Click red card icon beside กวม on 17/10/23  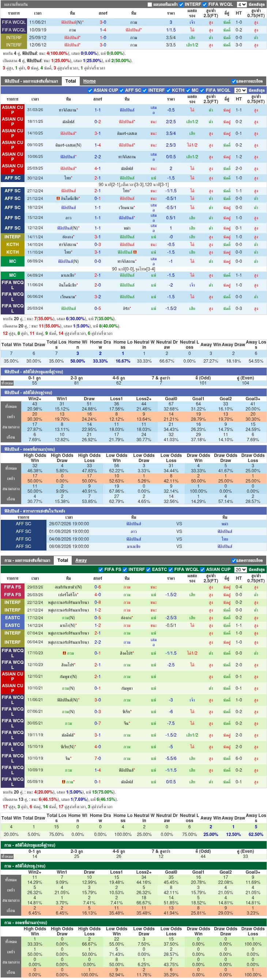pyautogui.click(x=64, y=653)
